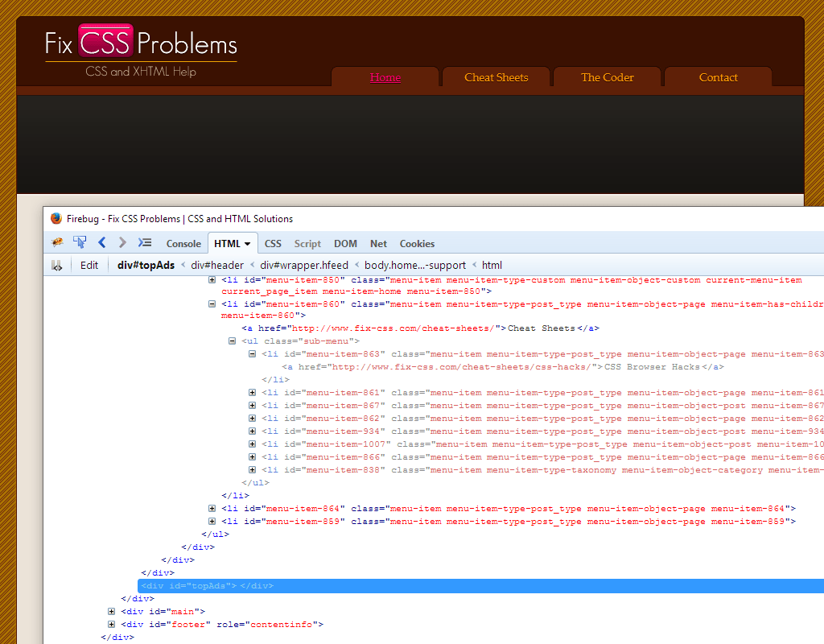824x644 pixels.
Task: Expand the menu-item-861 list element
Action: click(252, 392)
